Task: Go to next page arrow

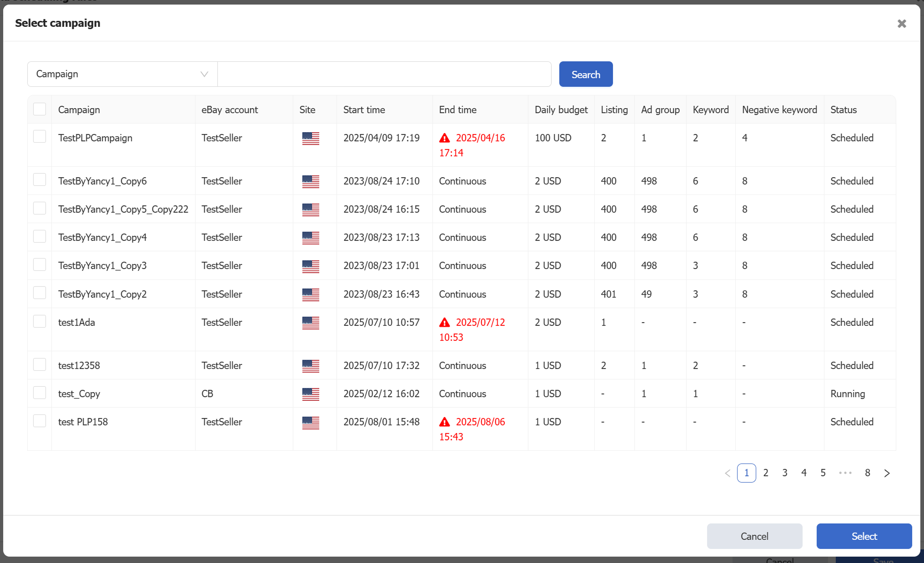Action: tap(887, 473)
